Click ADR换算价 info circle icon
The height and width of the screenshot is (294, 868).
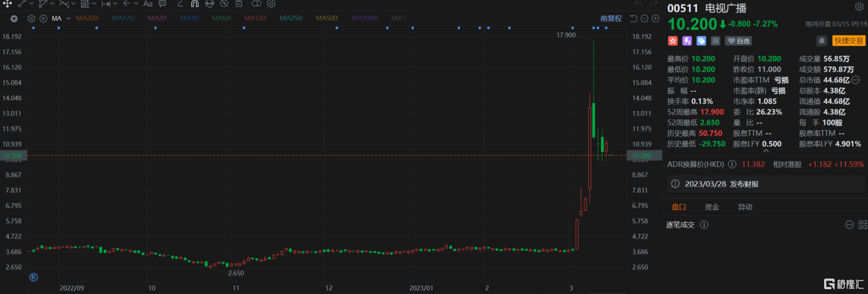732,164
